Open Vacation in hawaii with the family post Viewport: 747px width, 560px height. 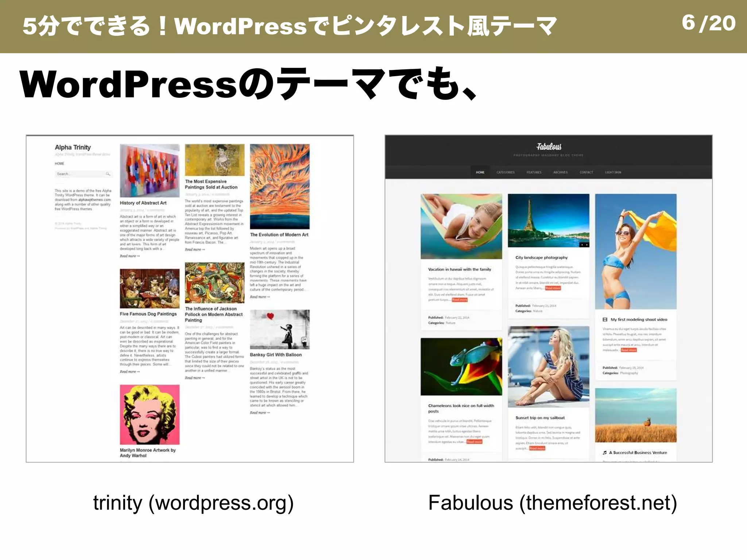[460, 269]
